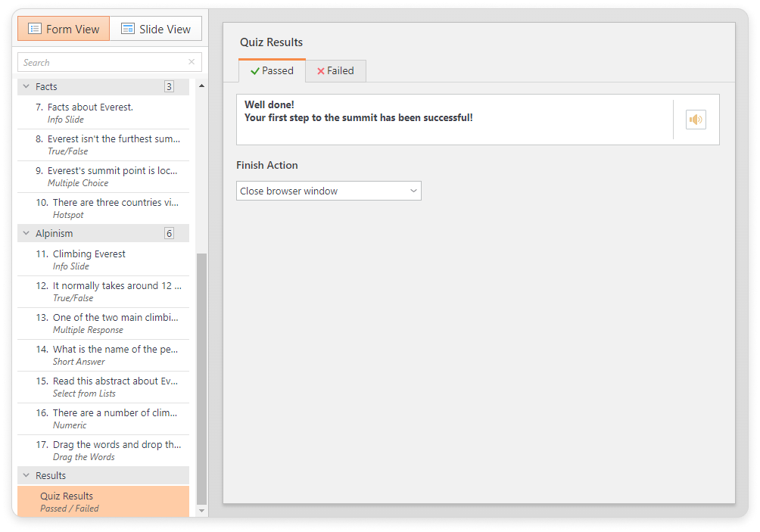
Task: Open the Failed results tab
Action: [335, 70]
